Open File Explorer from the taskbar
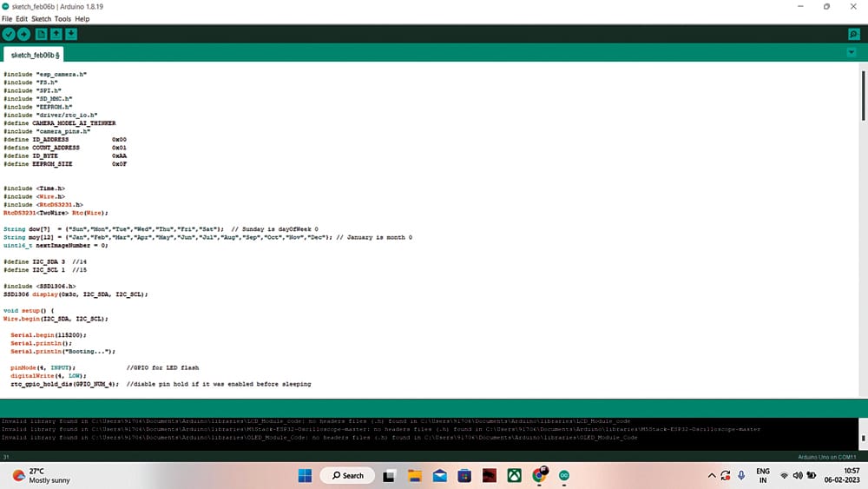Image resolution: width=868 pixels, height=489 pixels. point(414,475)
